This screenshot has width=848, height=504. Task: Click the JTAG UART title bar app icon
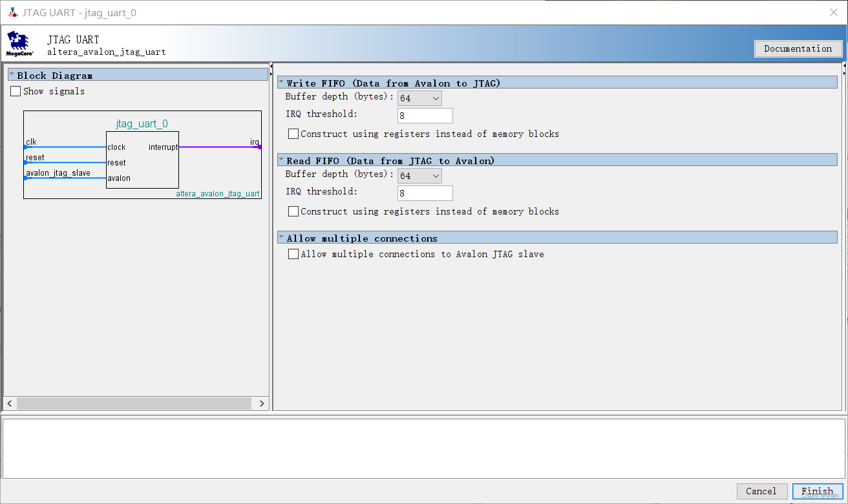13,12
